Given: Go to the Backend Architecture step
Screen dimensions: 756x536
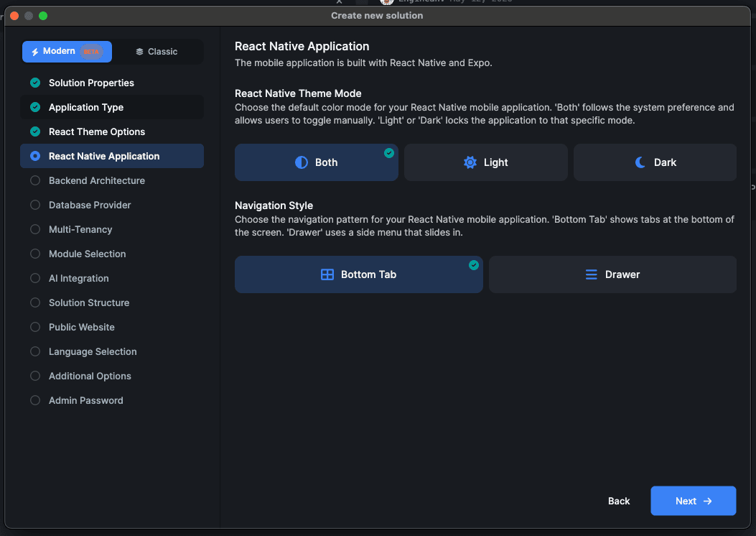Looking at the screenshot, I should tap(112, 180).
